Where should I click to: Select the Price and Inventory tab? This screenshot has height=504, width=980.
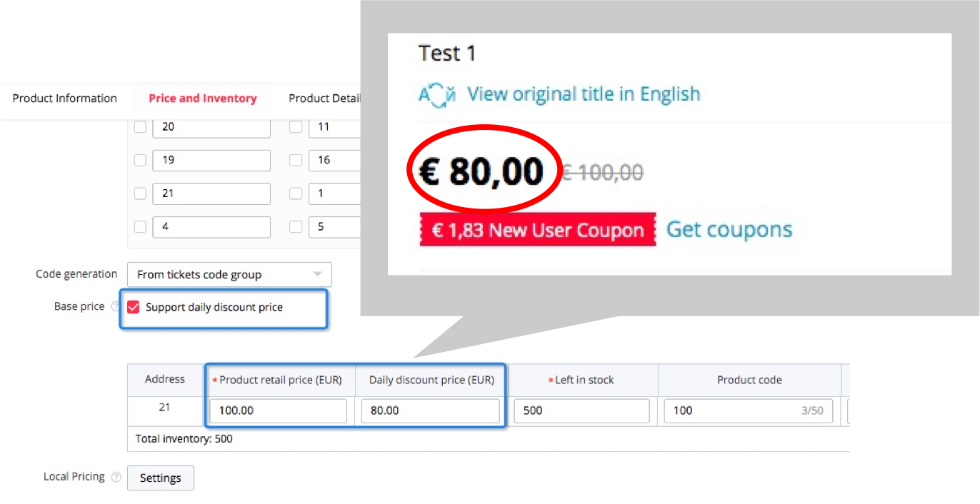coord(202,99)
